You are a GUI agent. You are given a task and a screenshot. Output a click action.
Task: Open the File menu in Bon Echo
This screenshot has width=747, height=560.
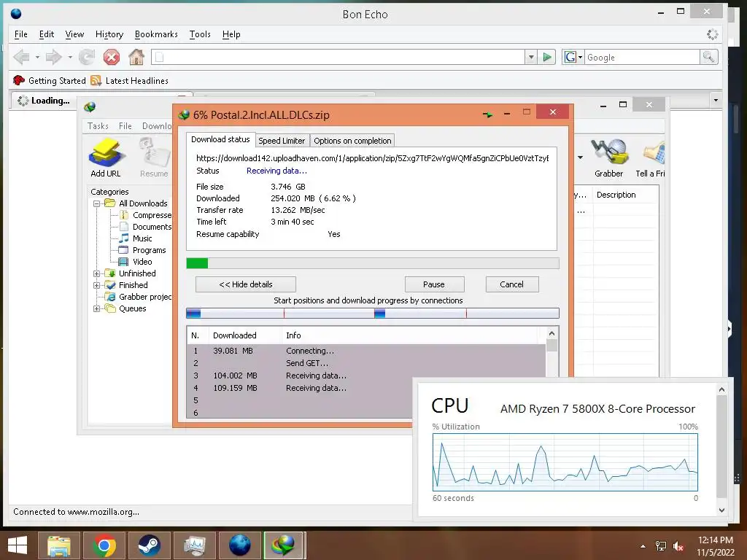pos(21,34)
